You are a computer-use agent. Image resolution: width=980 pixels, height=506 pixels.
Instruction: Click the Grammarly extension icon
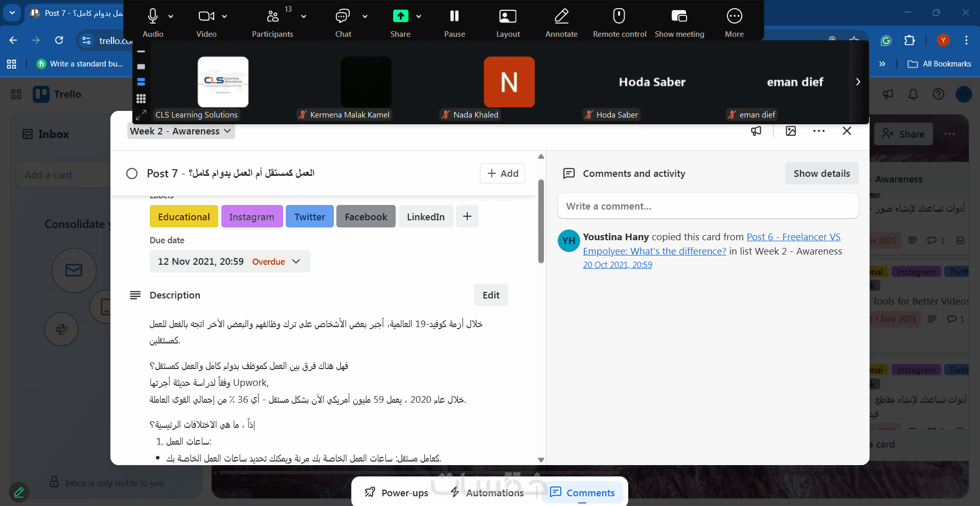(886, 40)
